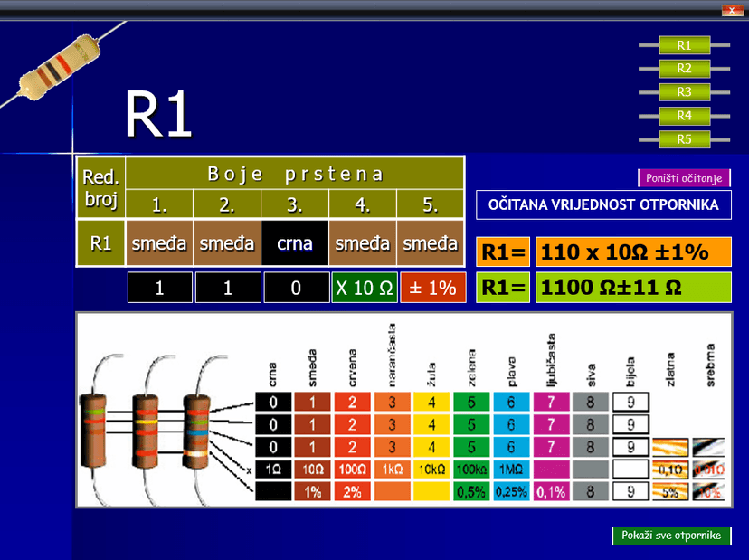Viewport: 749px width, 560px height.
Task: Click the X 10 Ω multiplier box
Action: (x=364, y=288)
